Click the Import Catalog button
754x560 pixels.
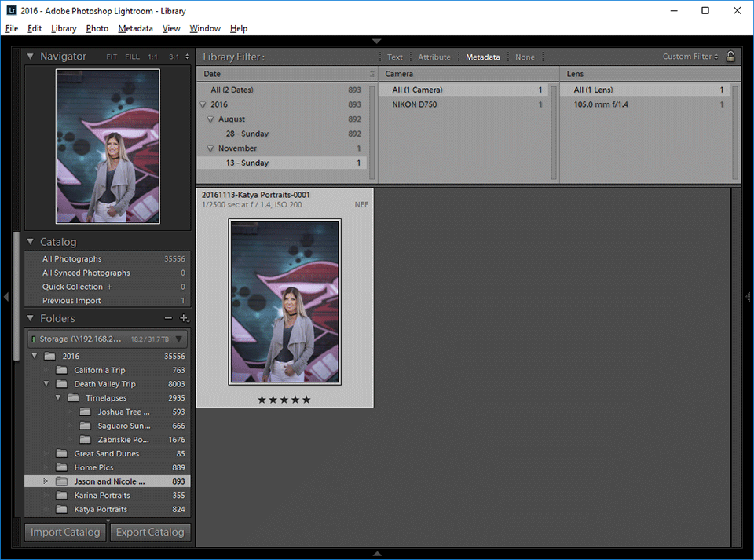click(64, 532)
